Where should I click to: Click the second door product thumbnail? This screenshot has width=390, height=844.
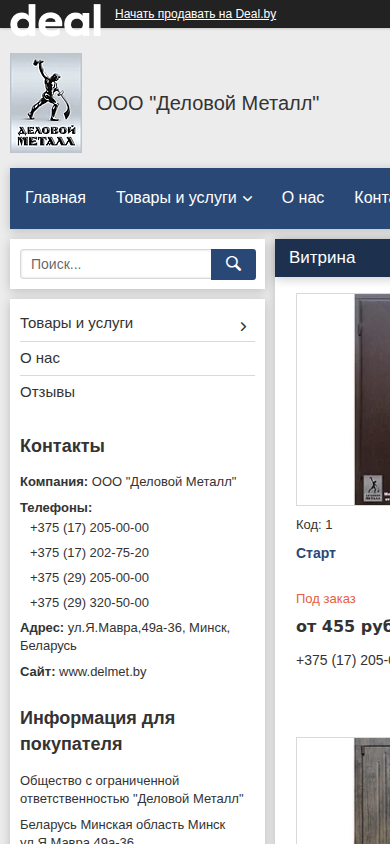[343, 791]
